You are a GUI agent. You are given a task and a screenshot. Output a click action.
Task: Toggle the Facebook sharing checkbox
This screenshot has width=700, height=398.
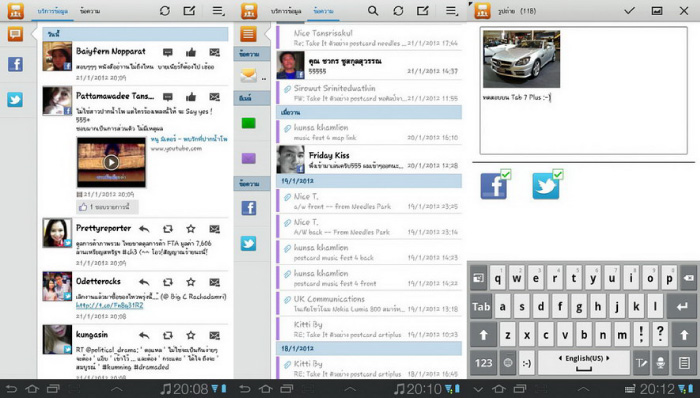click(506, 174)
